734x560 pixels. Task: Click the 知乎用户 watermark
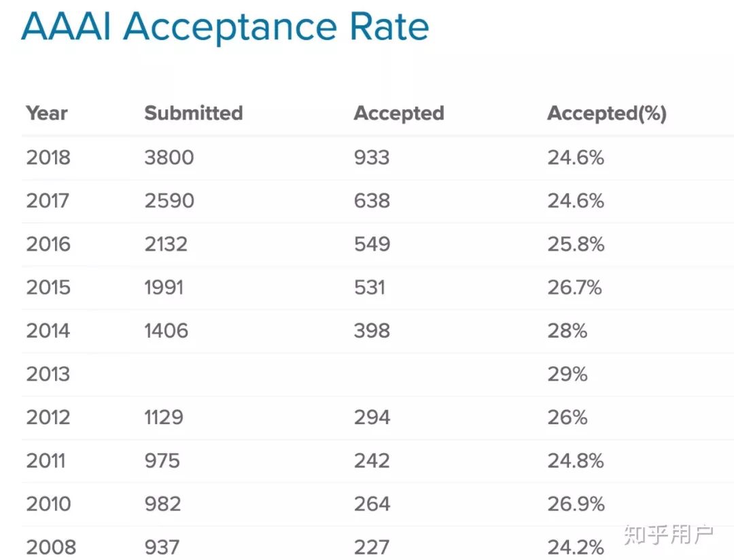[x=669, y=534]
